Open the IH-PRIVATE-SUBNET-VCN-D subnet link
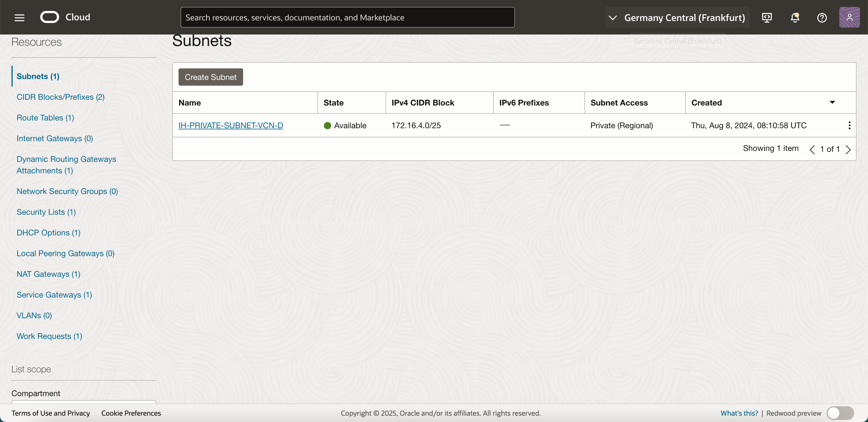This screenshot has height=422, width=868. point(230,126)
